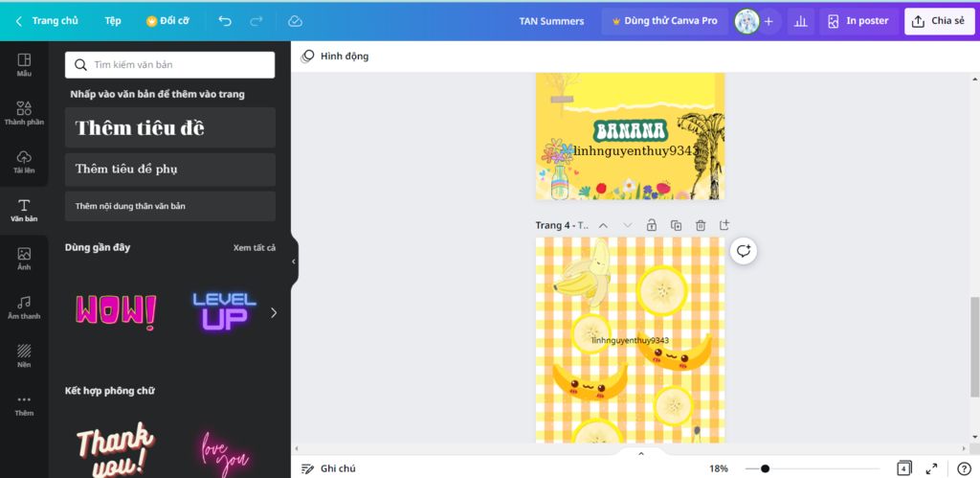Lock Trang 4 page
Viewport: 980px width, 478px height.
(651, 225)
